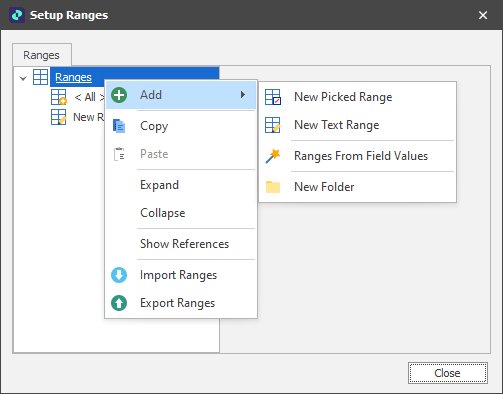Click the blue Import Ranges arrow icon
This screenshot has width=503, height=394.
coord(119,275)
